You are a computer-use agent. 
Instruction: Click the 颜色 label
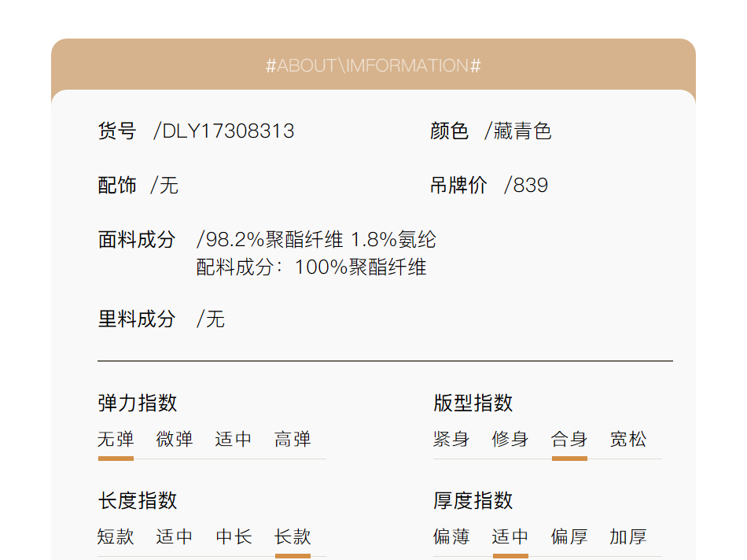449,131
